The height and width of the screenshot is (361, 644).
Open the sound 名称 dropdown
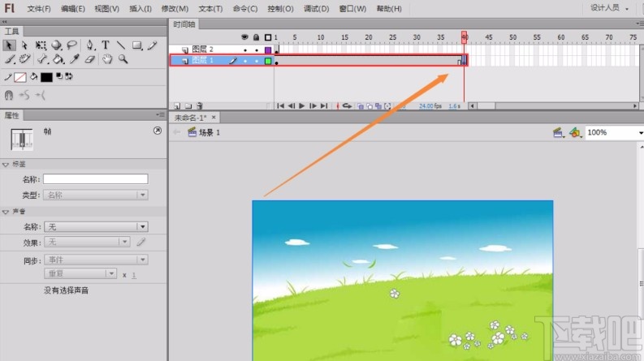coord(96,226)
